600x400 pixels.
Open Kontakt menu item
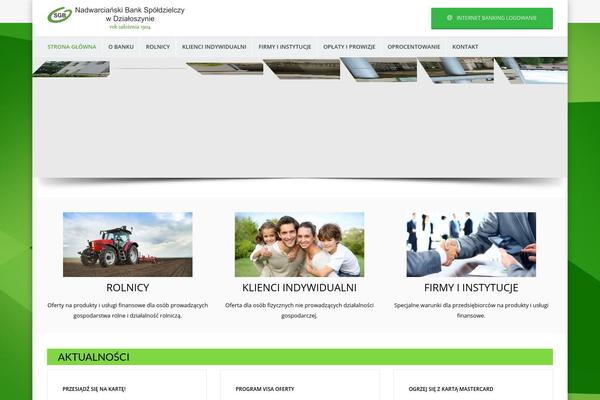click(x=465, y=47)
